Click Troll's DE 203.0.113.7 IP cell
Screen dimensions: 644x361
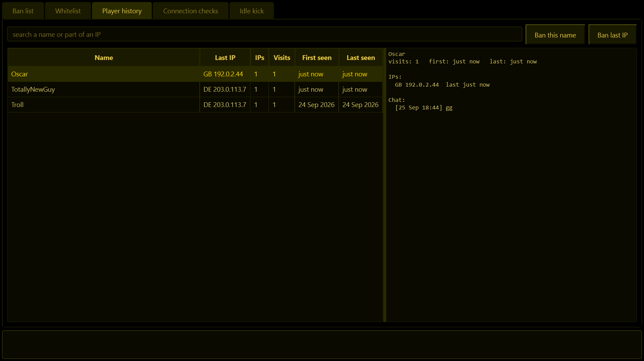tap(225, 105)
